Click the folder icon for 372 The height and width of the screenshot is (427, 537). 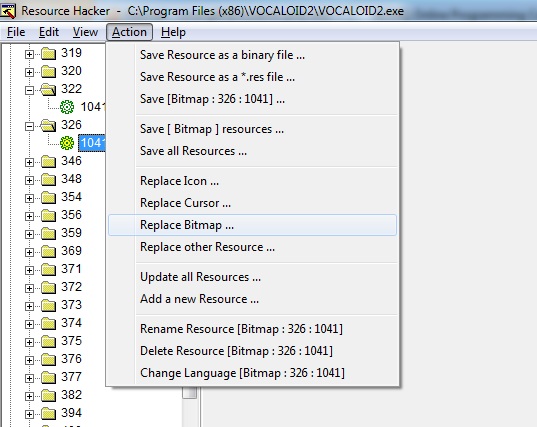[x=48, y=288]
